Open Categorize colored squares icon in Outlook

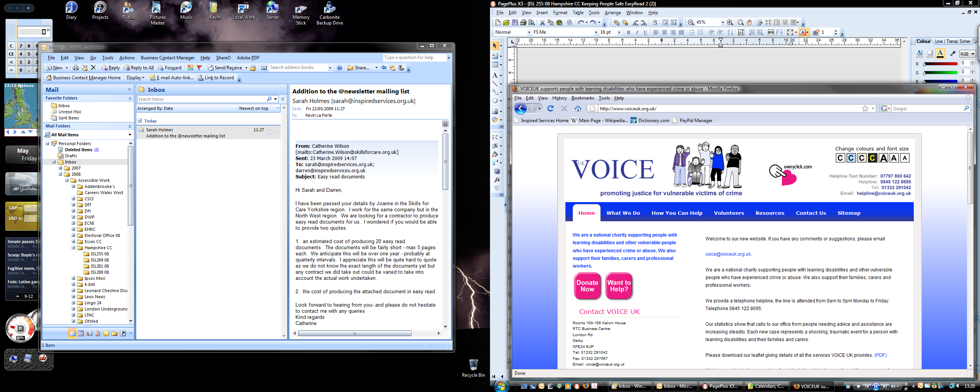[x=190, y=68]
